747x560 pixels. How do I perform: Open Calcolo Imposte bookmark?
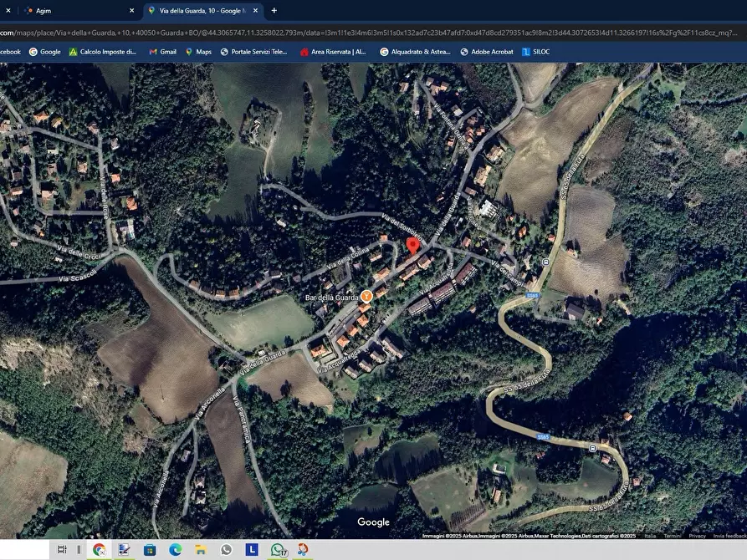click(102, 51)
